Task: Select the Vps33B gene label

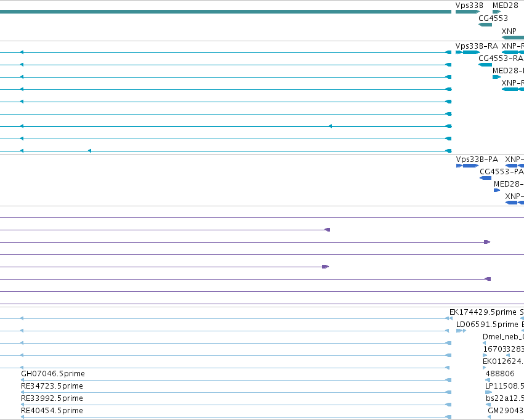Action: [x=469, y=6]
